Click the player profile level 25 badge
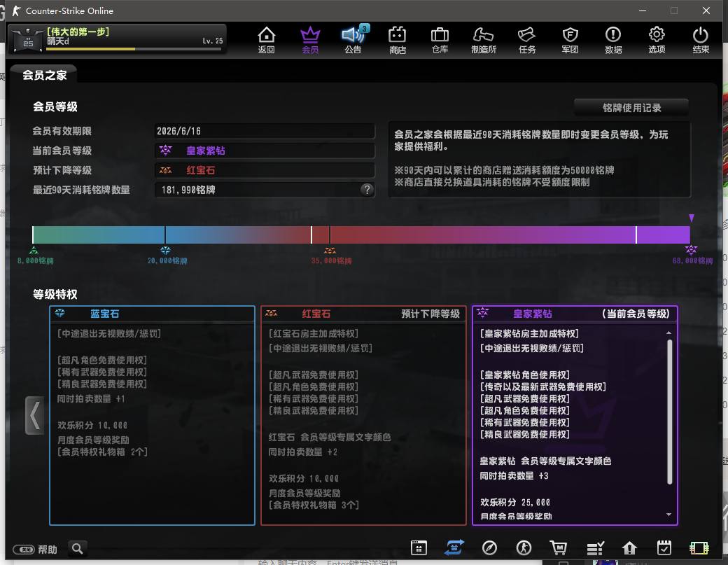 [28, 40]
